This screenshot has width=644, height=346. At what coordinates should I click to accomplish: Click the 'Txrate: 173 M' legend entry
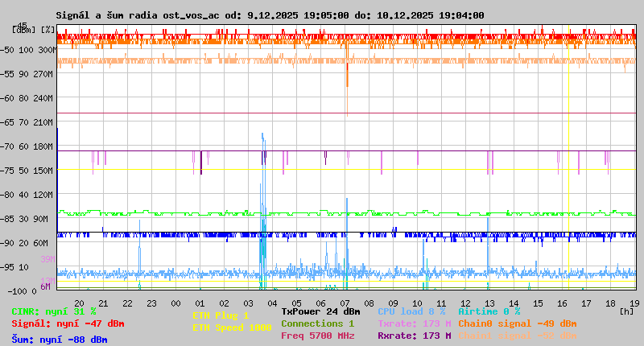point(415,323)
